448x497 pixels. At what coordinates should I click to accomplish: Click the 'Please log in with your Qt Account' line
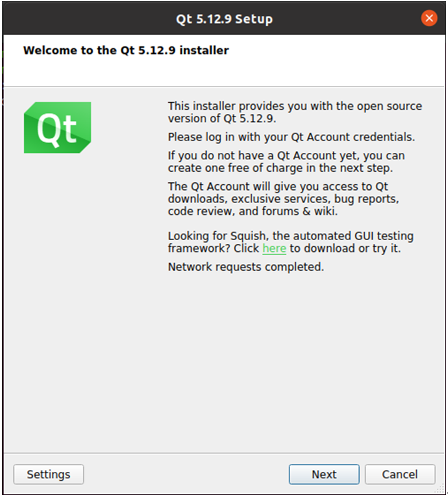[x=291, y=137]
